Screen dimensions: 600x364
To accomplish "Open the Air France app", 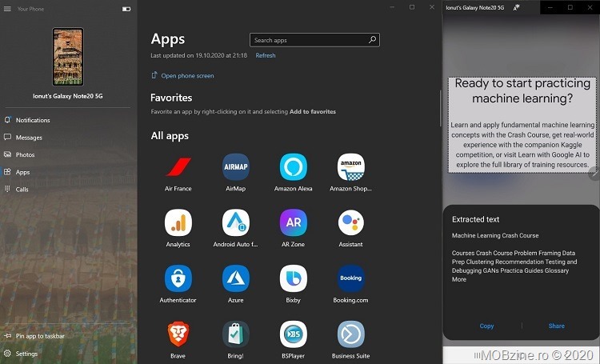I will pyautogui.click(x=178, y=167).
